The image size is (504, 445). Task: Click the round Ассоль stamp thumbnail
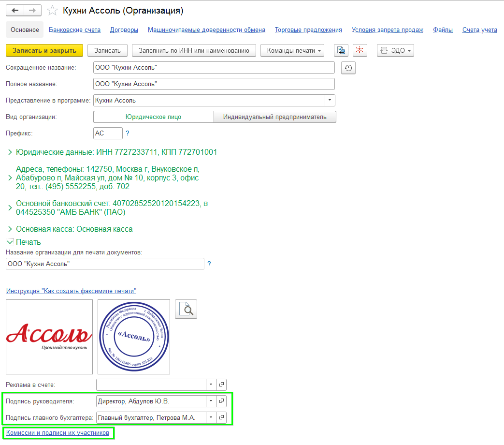click(x=134, y=337)
